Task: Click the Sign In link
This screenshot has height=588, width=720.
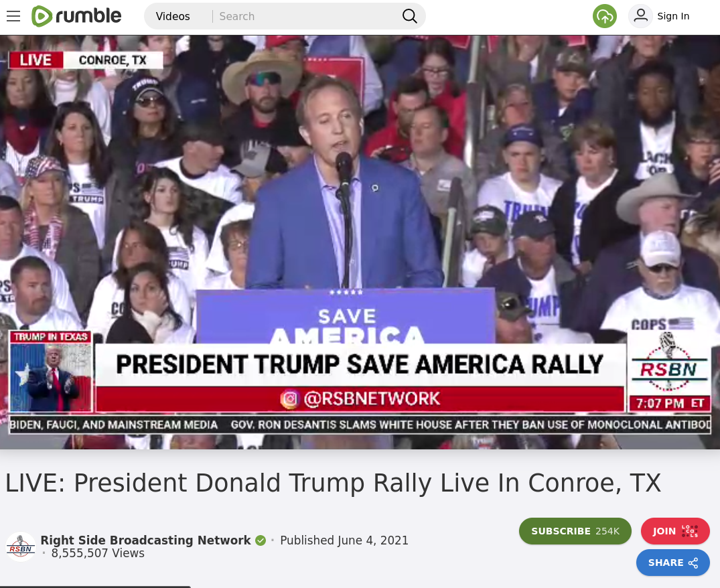Action: (673, 16)
